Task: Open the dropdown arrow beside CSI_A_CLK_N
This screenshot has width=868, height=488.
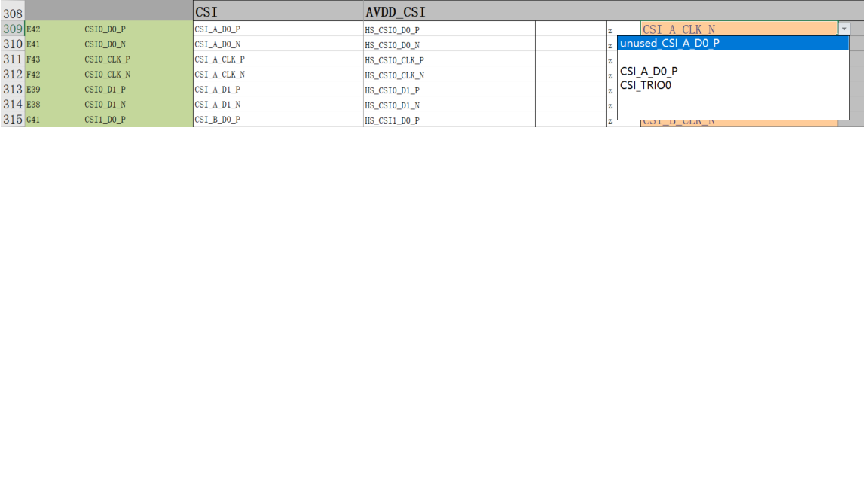Action: click(844, 29)
